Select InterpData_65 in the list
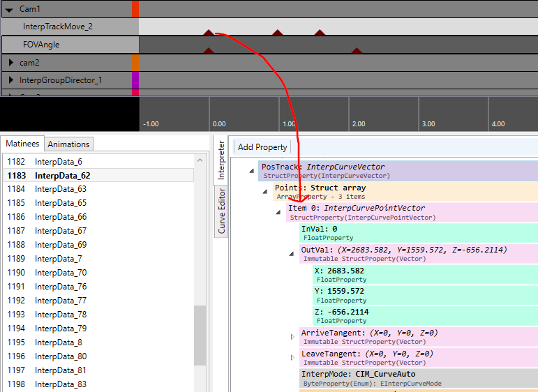Viewport: 538px width, 392px height. (x=99, y=203)
